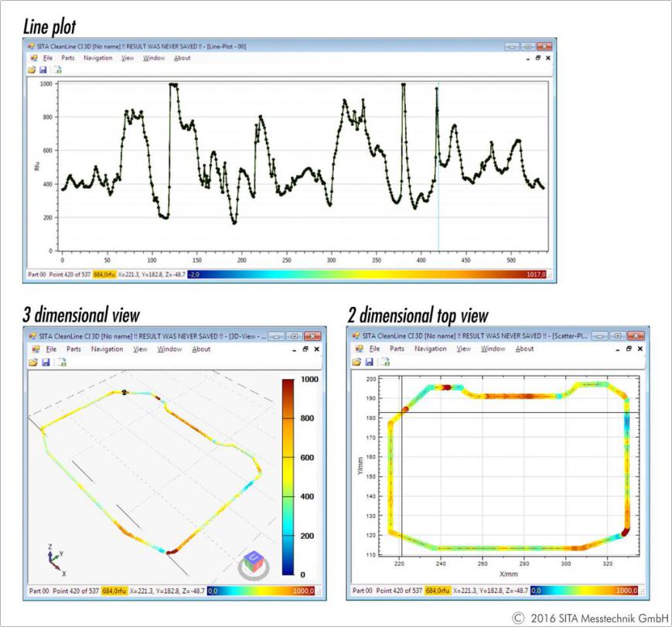Open the About menu in Scatter-Plot window
Viewport: 672px width, 627px height.
(x=524, y=349)
